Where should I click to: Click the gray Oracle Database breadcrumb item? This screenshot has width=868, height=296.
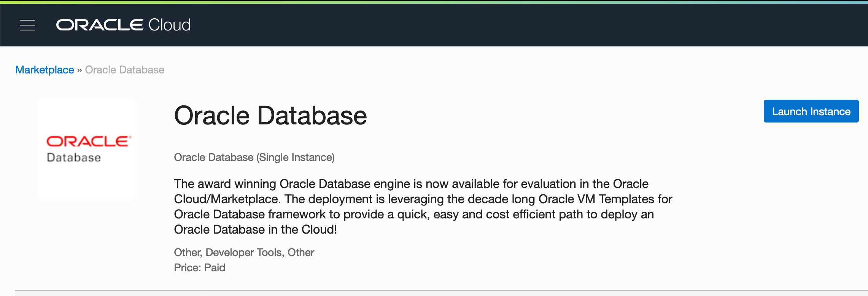[124, 70]
